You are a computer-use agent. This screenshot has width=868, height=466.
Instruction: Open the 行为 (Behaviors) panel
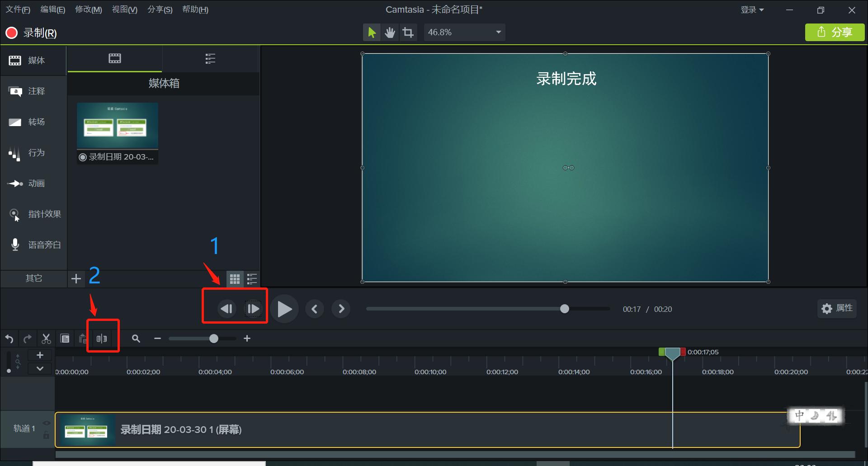35,152
